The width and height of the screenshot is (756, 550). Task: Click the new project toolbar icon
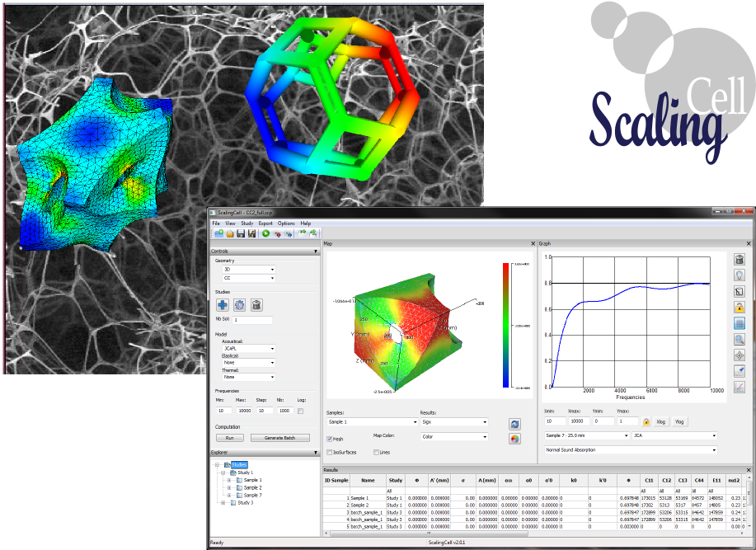click(219, 234)
